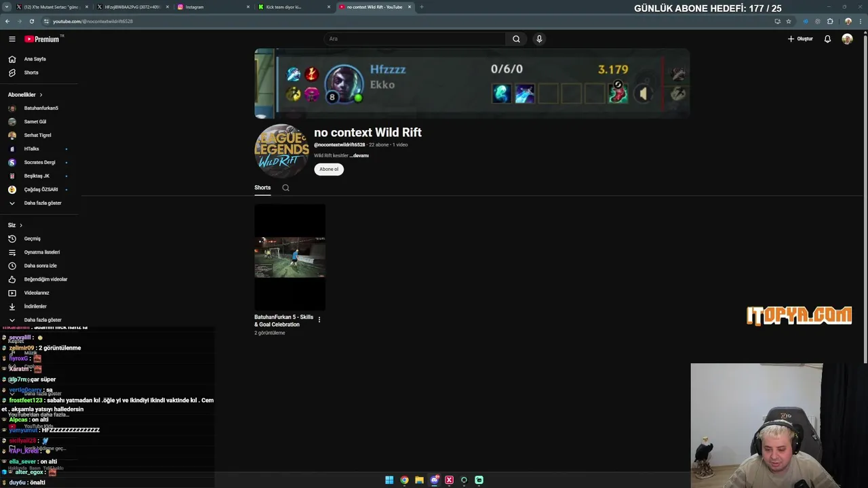Image resolution: width=868 pixels, height=488 pixels.
Task: Reload the page
Action: click(x=31, y=21)
